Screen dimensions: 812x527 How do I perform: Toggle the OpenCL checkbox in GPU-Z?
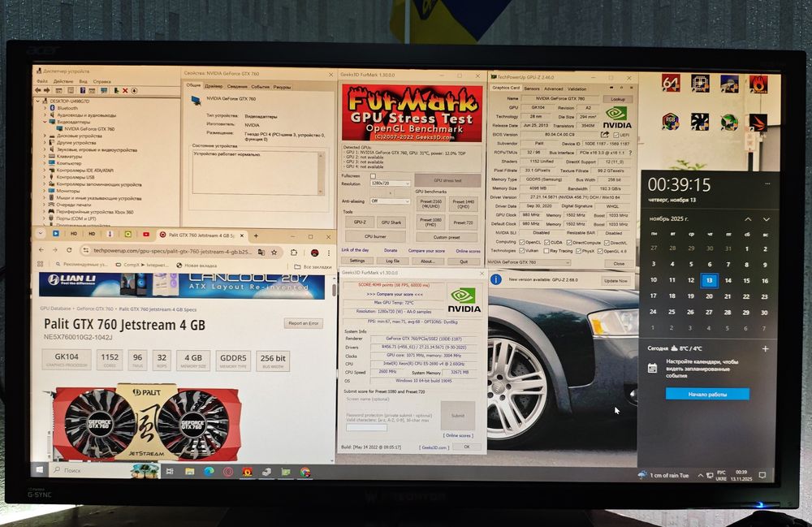[521, 242]
